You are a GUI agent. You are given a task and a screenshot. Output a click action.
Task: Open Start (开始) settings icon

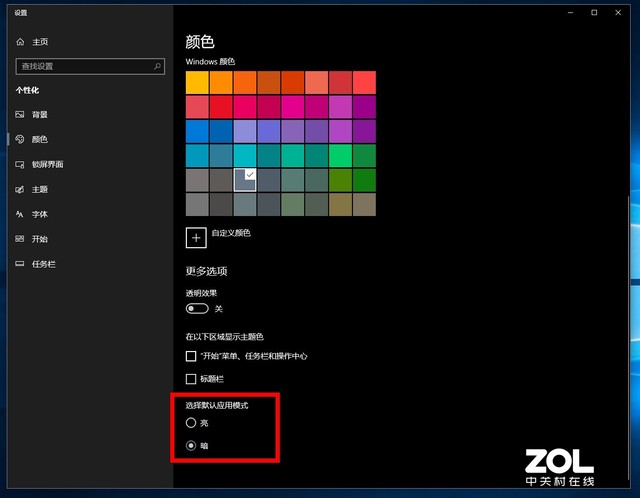(20, 240)
